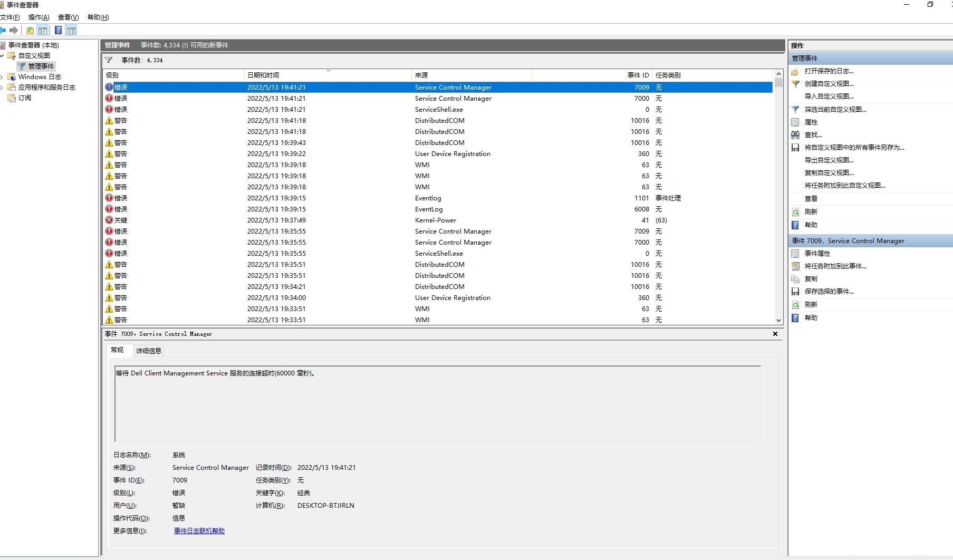Screen dimensions: 953x560
Task: Click the 复制 action for event 7009
Action: pos(811,279)
